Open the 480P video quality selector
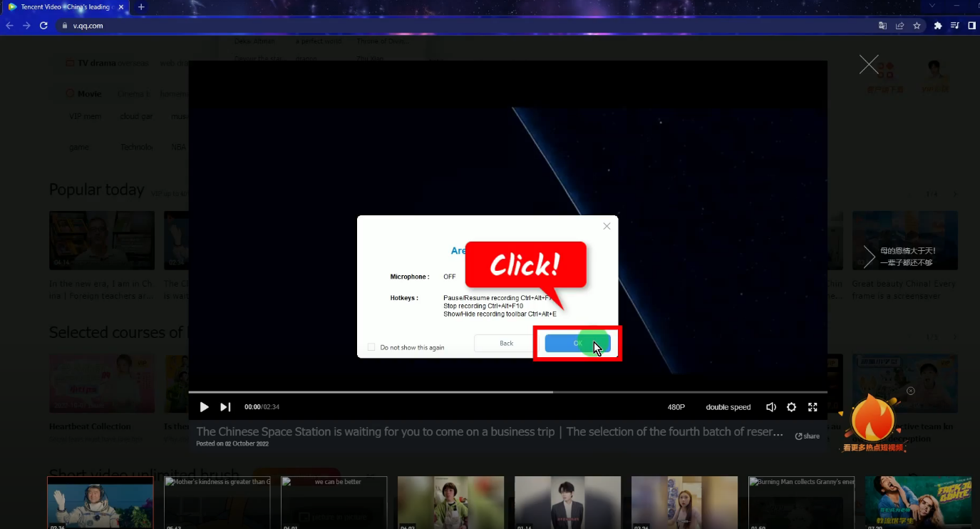This screenshot has width=980, height=529. click(676, 407)
